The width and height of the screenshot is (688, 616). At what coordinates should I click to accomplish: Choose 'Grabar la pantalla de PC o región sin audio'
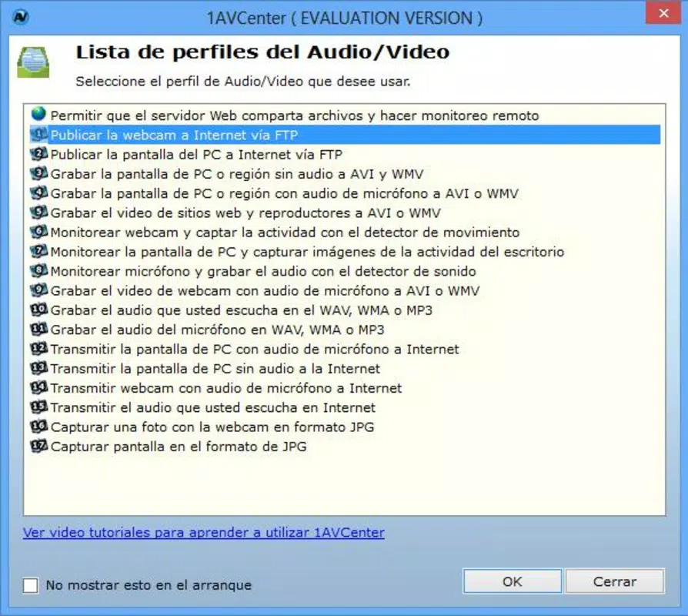237,174
